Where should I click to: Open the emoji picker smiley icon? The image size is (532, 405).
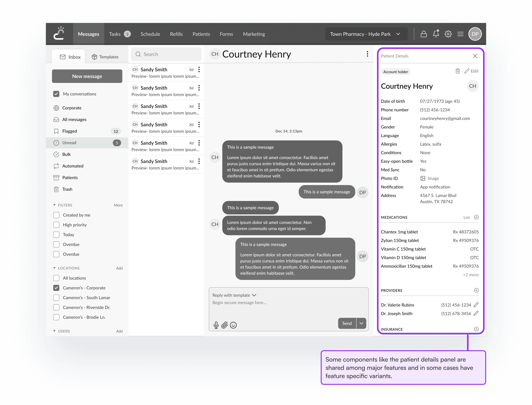(233, 325)
